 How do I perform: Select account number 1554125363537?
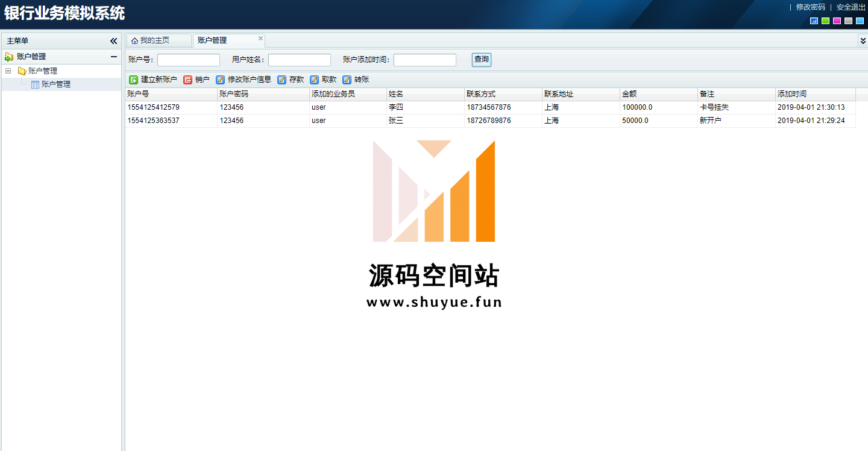[153, 121]
